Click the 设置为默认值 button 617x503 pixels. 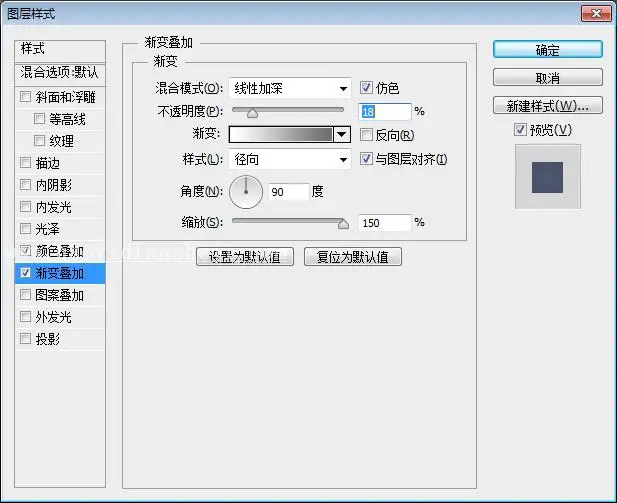click(x=245, y=257)
